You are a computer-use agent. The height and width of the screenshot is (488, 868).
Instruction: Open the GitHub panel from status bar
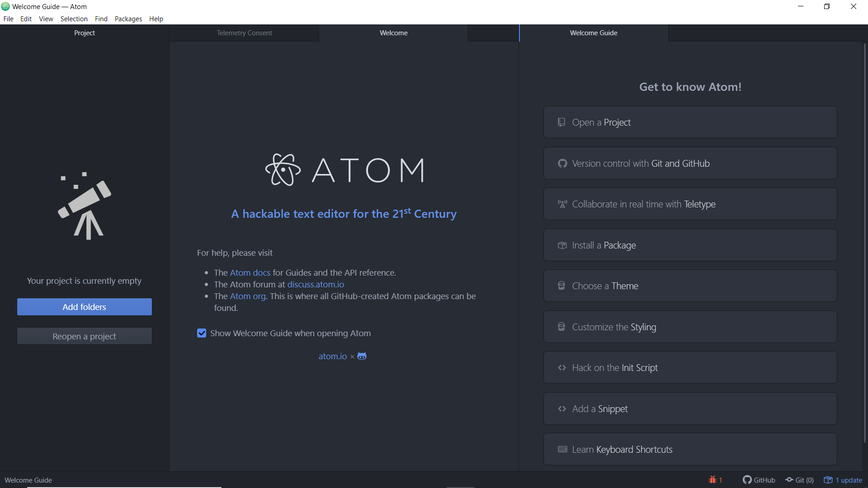coord(759,480)
